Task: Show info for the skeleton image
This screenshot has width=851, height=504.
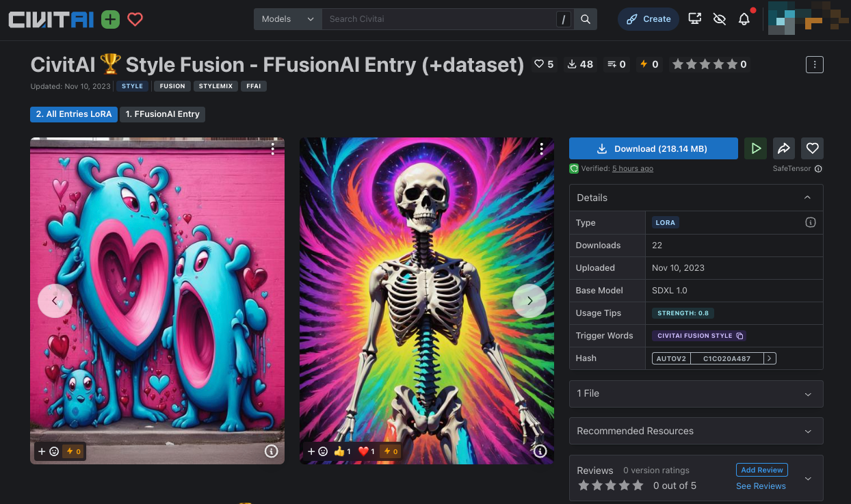Action: pyautogui.click(x=540, y=451)
